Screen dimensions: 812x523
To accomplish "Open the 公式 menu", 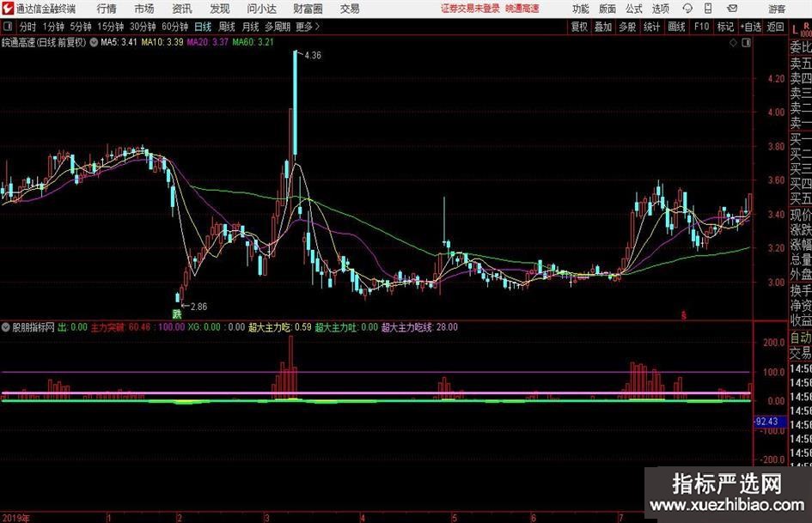I will pos(634,9).
